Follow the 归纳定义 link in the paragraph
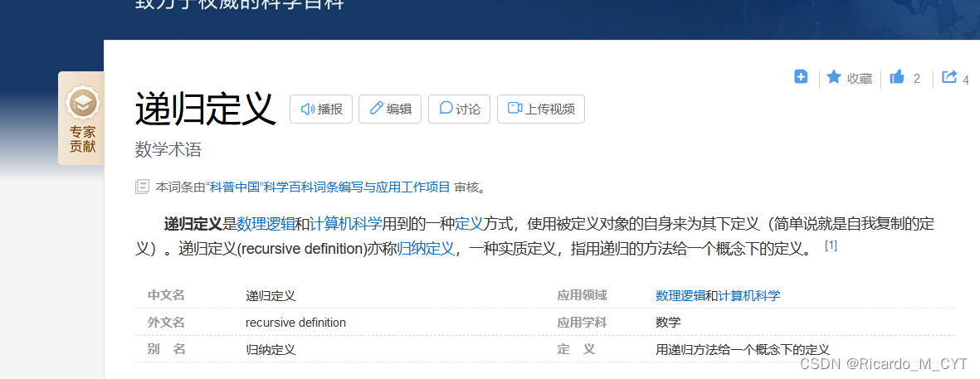Viewport: 980px width, 379px height. pos(426,249)
